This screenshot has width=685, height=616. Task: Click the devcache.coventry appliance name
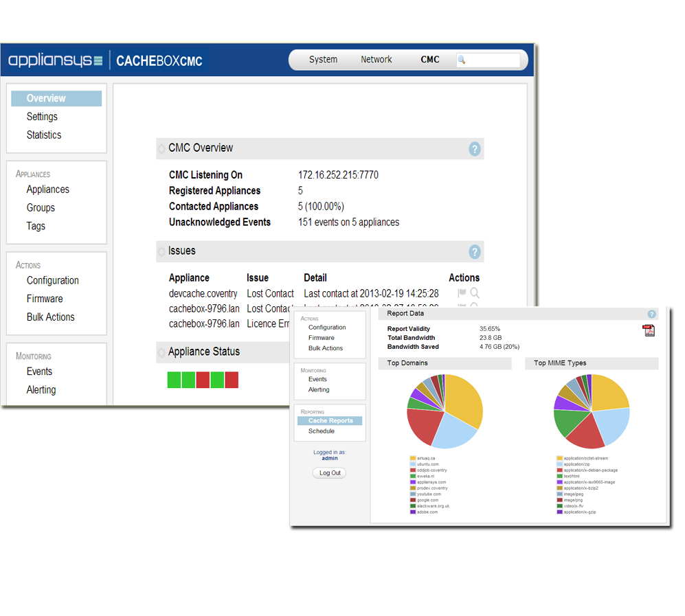203,293
